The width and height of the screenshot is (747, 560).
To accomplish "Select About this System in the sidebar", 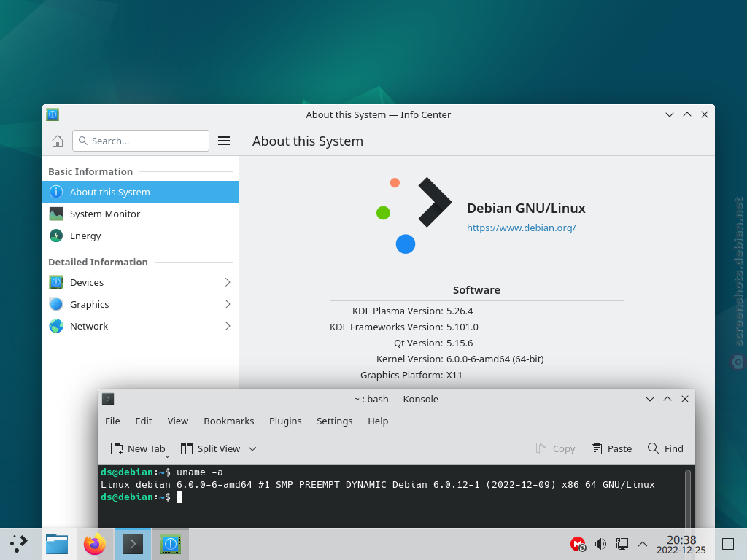I will (x=141, y=192).
